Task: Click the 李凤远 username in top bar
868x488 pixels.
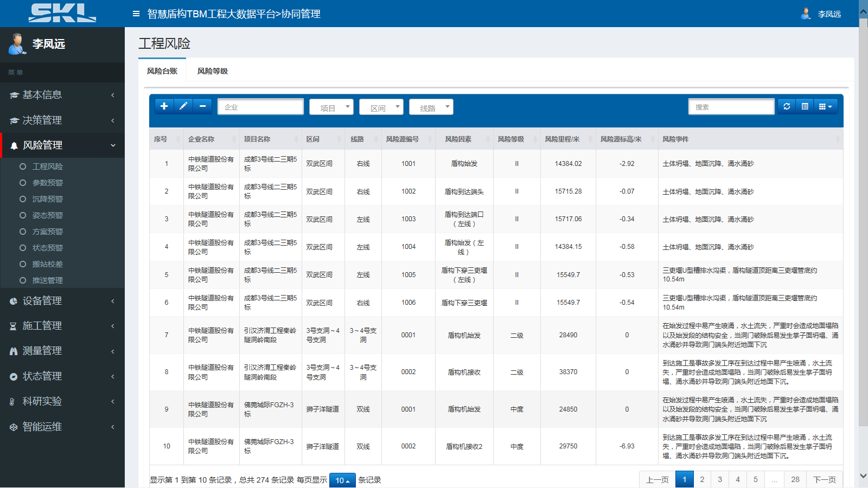Action: tap(829, 14)
